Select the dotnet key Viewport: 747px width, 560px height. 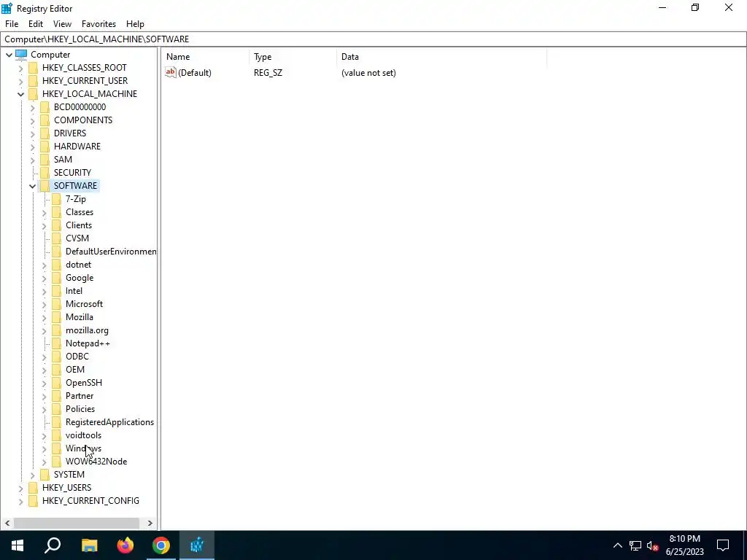[x=79, y=265]
